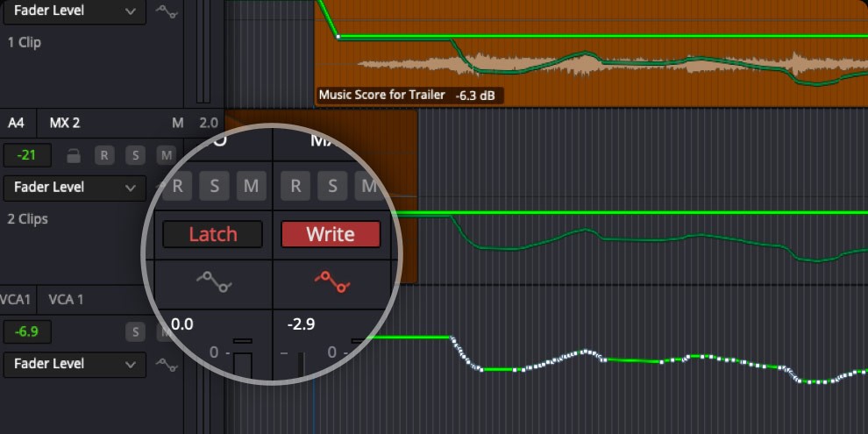Mute MX 2 track using M button
Viewport: 868px width, 434px height.
[x=166, y=155]
